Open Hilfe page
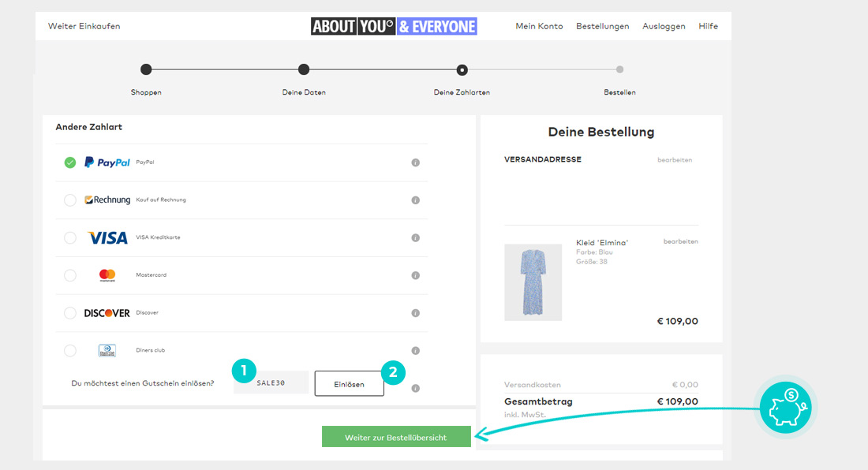Viewport: 868px width, 470px height. 708,26
